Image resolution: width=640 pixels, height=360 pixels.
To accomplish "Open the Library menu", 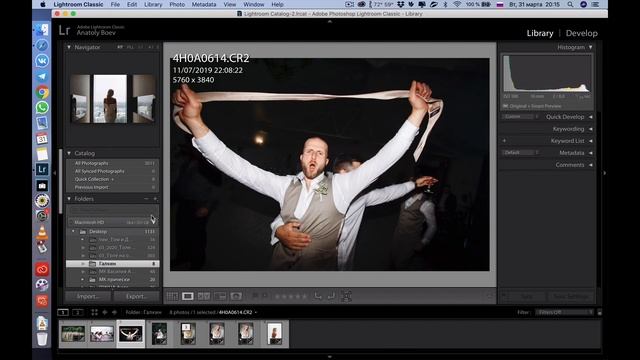I will (x=153, y=4).
